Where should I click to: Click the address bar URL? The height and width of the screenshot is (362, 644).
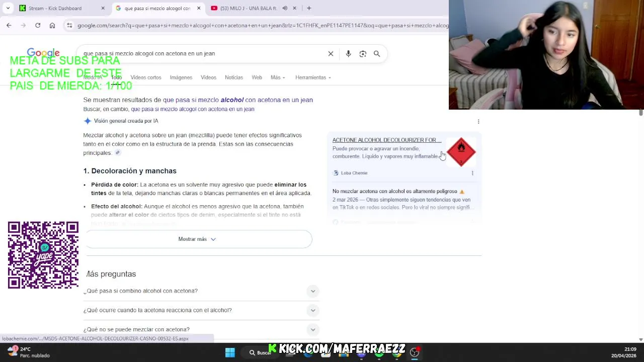pyautogui.click(x=262, y=26)
